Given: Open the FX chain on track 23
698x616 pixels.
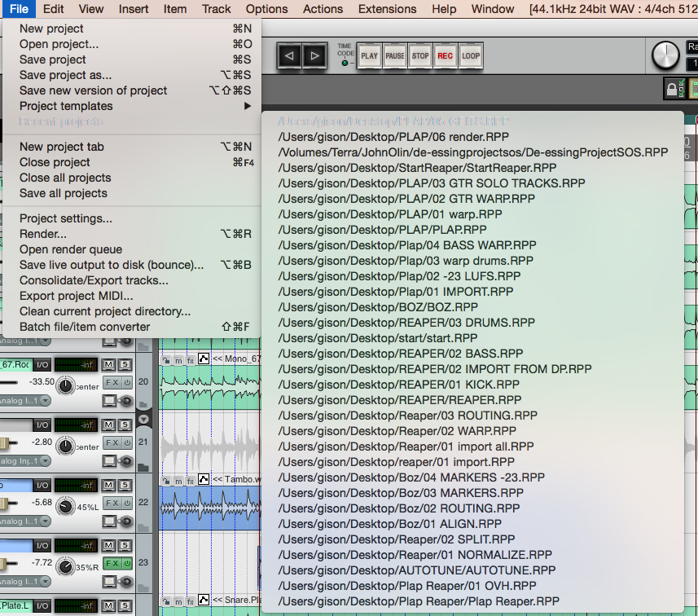Looking at the screenshot, I should tap(112, 563).
